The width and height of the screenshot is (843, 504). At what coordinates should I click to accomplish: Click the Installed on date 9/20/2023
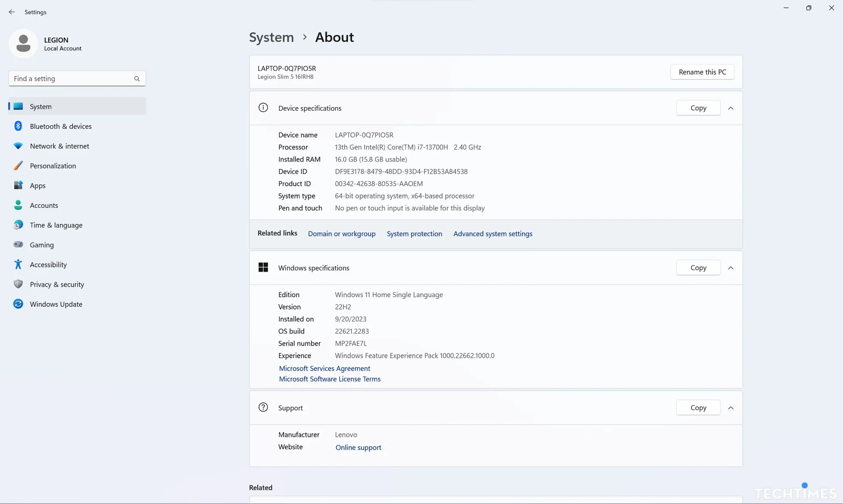(350, 319)
